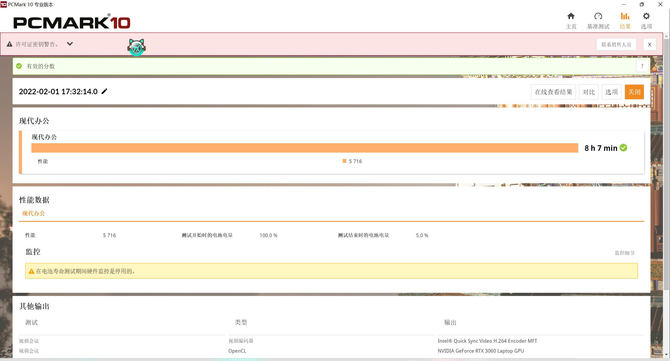Screen dimensions: 670x361
Task: Click the license warning triangle icon
Action: click(9, 44)
